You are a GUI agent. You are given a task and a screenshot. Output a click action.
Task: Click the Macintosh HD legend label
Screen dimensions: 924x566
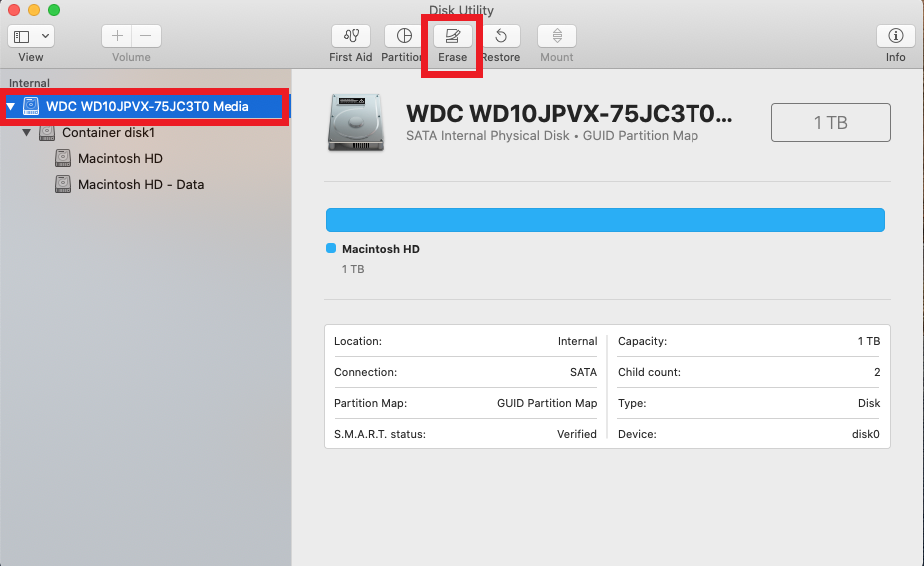coord(381,249)
